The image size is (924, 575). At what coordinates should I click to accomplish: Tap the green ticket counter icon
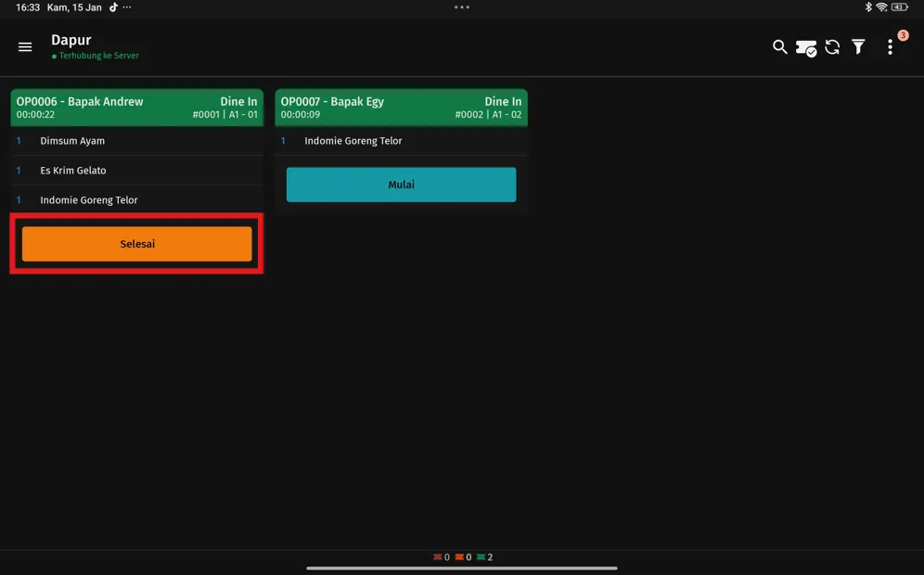(x=481, y=557)
